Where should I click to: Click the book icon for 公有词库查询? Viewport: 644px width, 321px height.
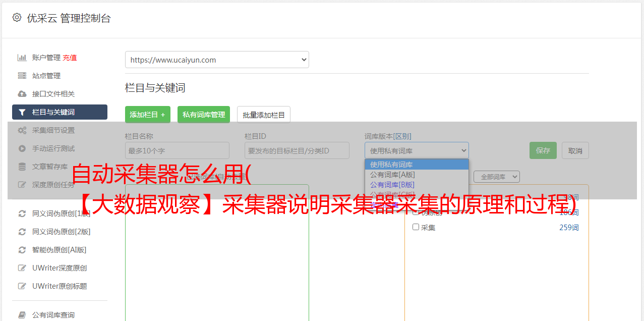22,315
